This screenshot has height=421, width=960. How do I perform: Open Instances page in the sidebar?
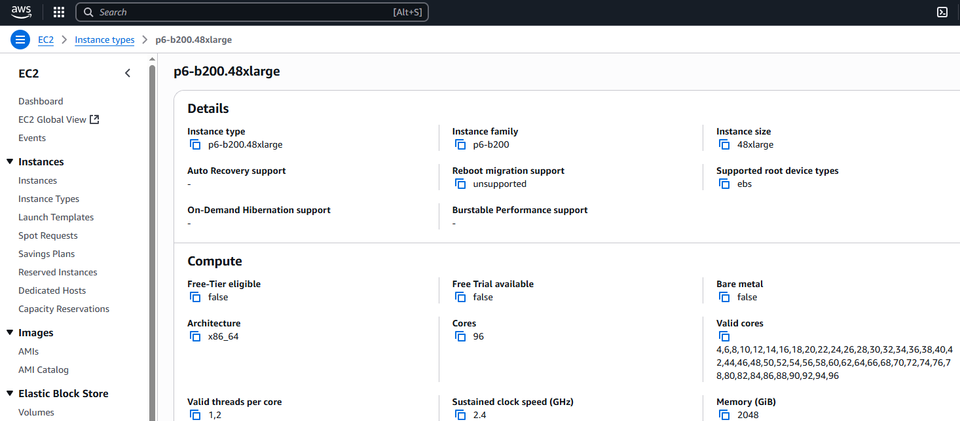point(37,181)
